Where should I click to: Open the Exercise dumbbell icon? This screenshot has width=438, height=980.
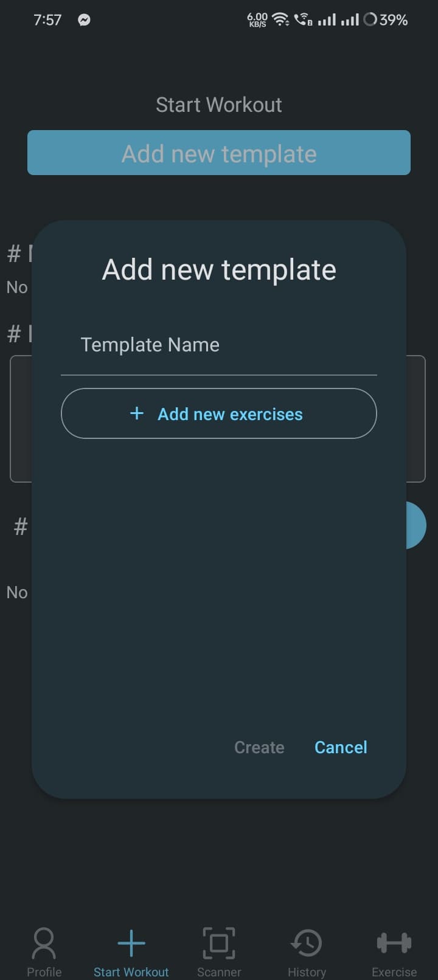[x=394, y=942]
